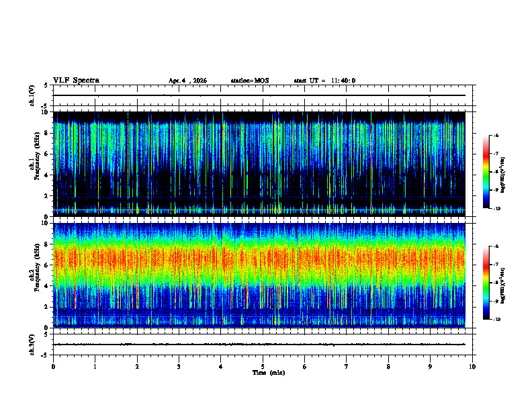
Task: Click the "6" minute label on the time axis
Action: click(305, 367)
